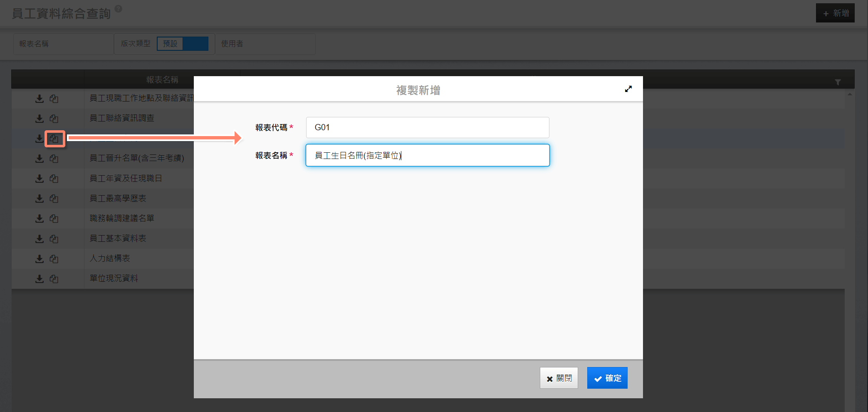Viewport: 868px width, 412px height.
Task: Download the 人力結構表 report
Action: point(40,259)
